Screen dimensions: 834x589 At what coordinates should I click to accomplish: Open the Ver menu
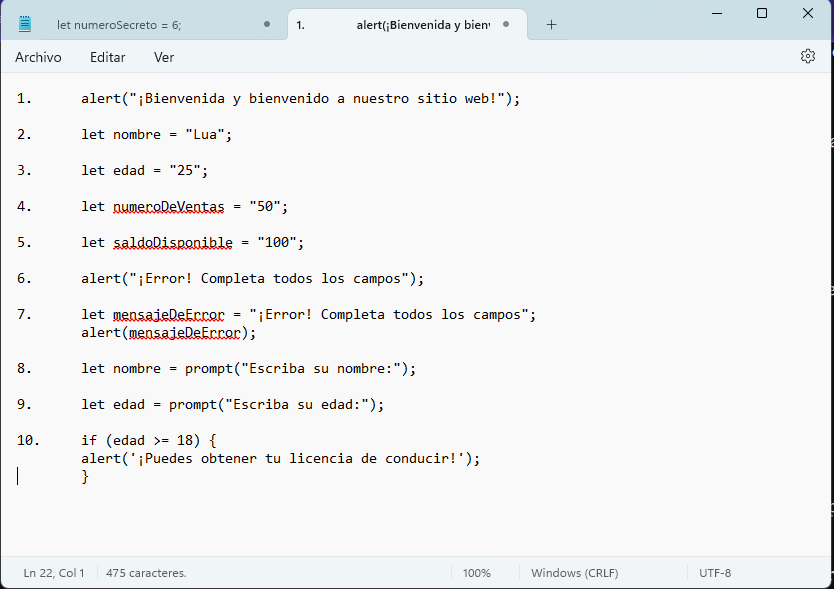point(164,57)
